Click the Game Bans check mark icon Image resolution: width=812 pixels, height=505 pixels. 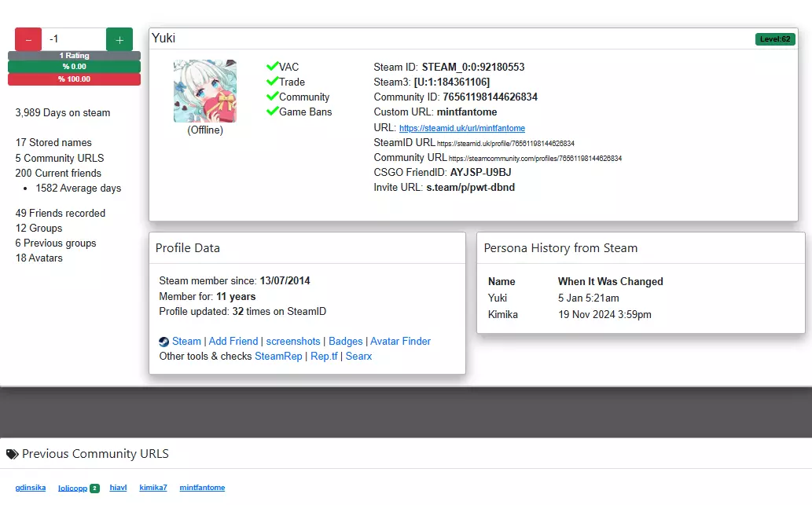click(273, 112)
